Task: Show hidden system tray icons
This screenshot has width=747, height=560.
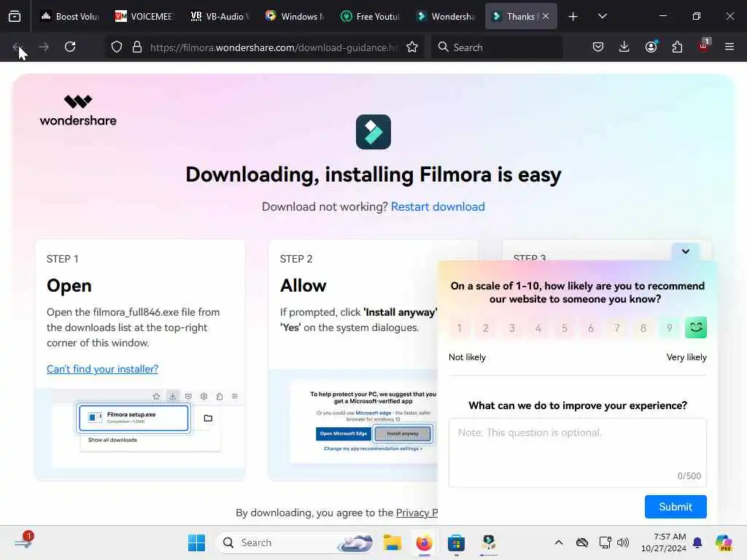Action: (559, 542)
